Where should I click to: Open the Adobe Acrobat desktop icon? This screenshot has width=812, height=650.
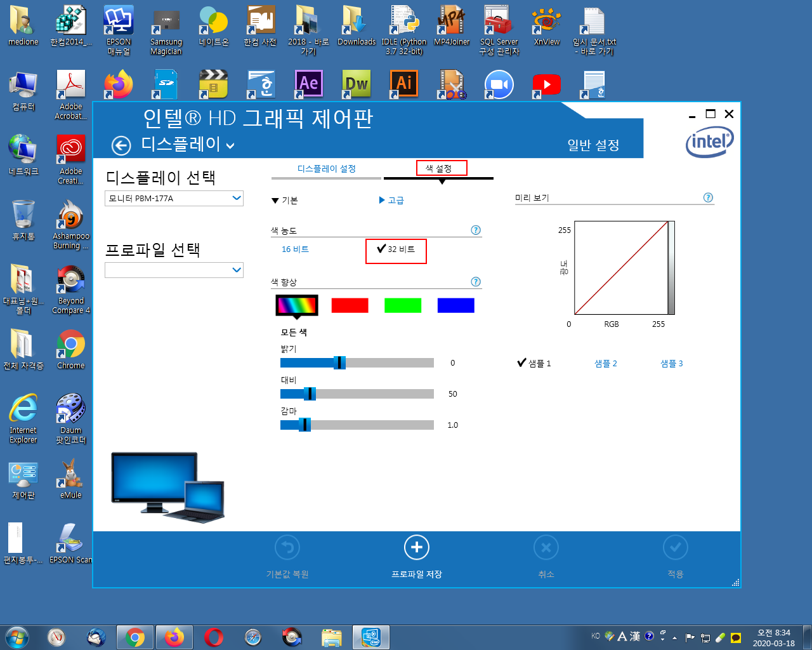[71, 96]
